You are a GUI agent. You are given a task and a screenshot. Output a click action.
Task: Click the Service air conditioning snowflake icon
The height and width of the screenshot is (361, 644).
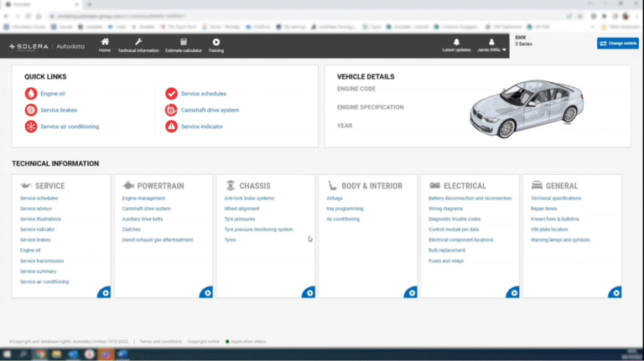pyautogui.click(x=31, y=126)
